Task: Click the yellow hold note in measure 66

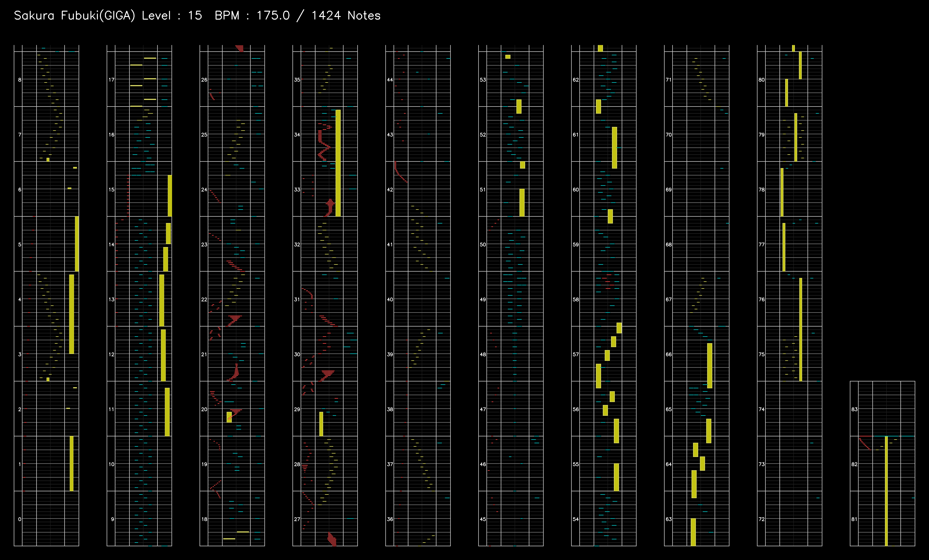Action: (710, 365)
